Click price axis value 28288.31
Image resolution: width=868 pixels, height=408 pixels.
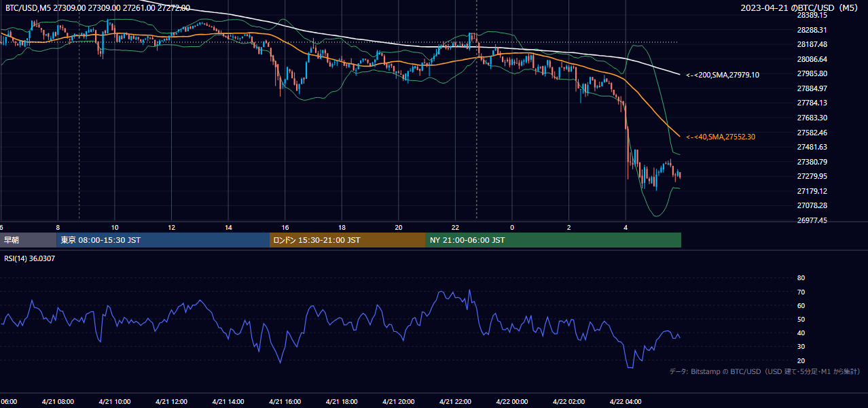point(812,30)
